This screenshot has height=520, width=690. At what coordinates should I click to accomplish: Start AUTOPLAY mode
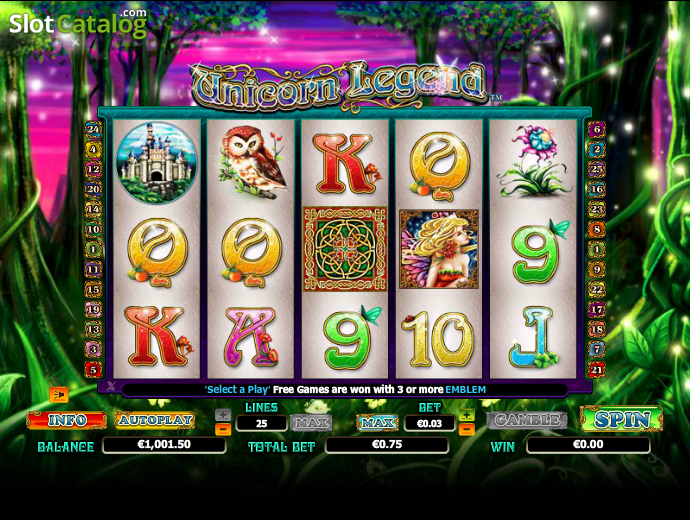[155, 420]
